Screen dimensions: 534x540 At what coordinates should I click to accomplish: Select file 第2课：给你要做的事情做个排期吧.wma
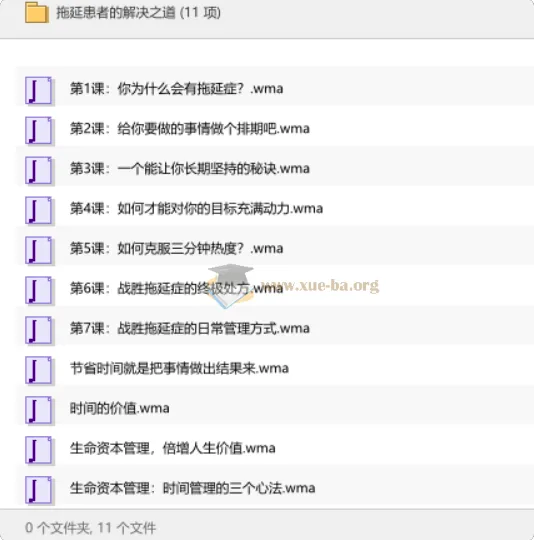(x=190, y=128)
